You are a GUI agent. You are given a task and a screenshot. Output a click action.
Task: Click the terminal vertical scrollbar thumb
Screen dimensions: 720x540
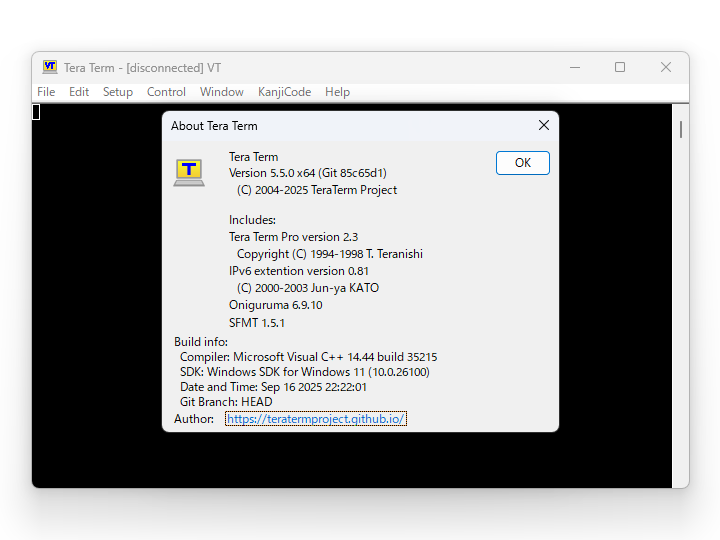coord(681,129)
